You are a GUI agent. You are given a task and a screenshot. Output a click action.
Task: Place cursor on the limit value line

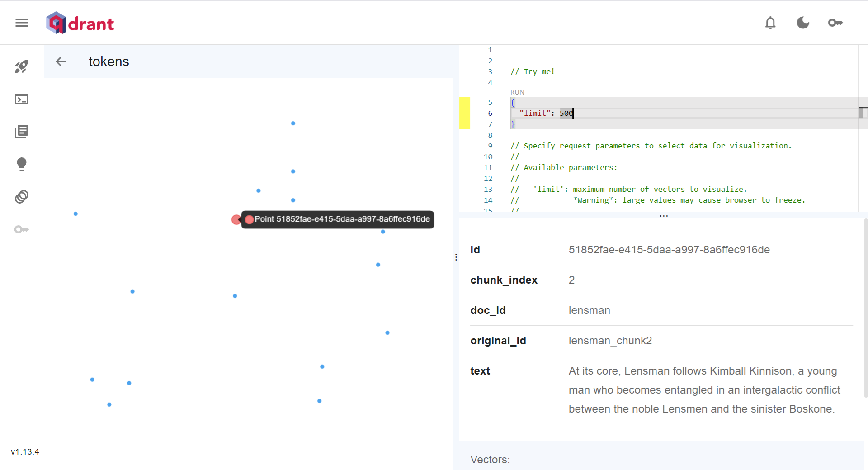click(x=566, y=113)
